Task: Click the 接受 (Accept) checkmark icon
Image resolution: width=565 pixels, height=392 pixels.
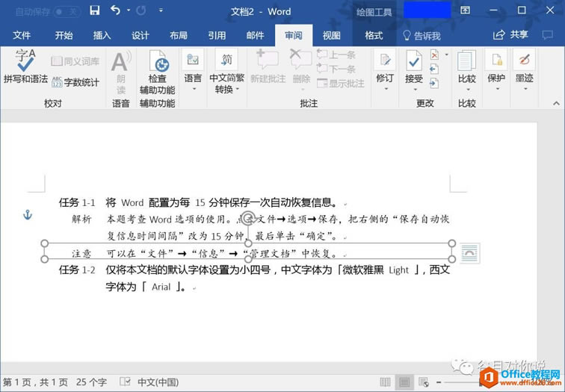Action: tap(414, 60)
